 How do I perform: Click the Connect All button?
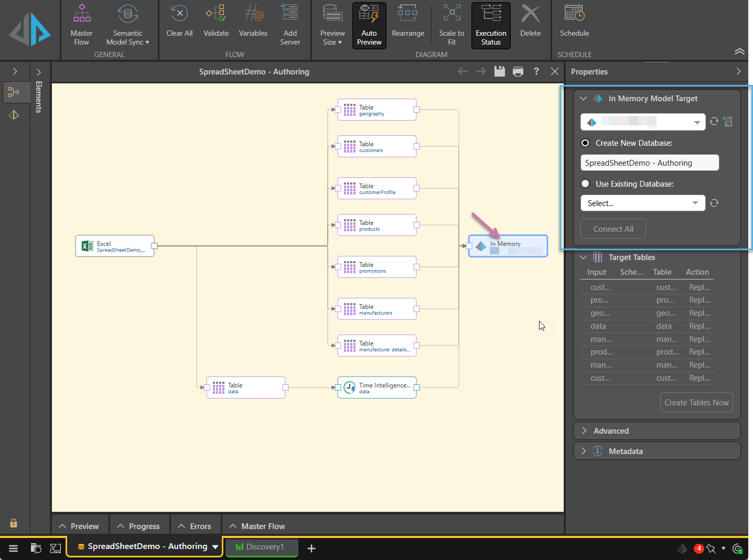tap(613, 229)
